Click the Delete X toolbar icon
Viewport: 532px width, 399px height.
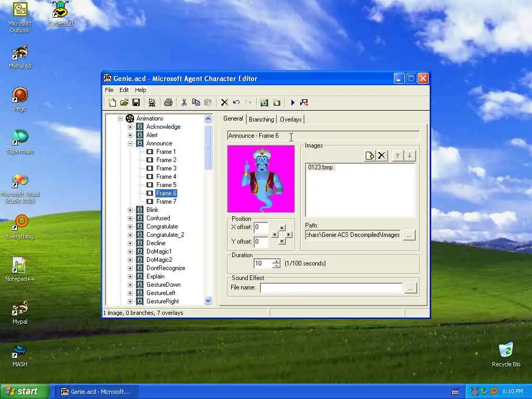point(224,102)
